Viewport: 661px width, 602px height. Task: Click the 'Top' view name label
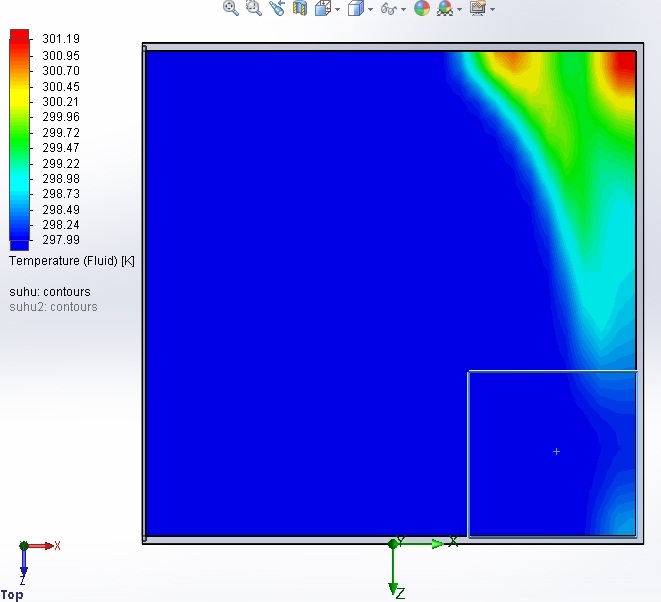pyautogui.click(x=12, y=595)
